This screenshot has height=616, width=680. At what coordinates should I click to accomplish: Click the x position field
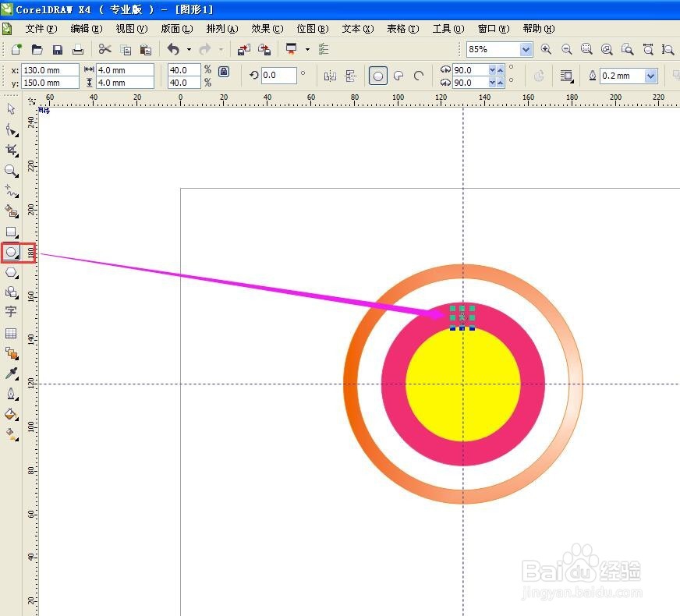(x=51, y=70)
